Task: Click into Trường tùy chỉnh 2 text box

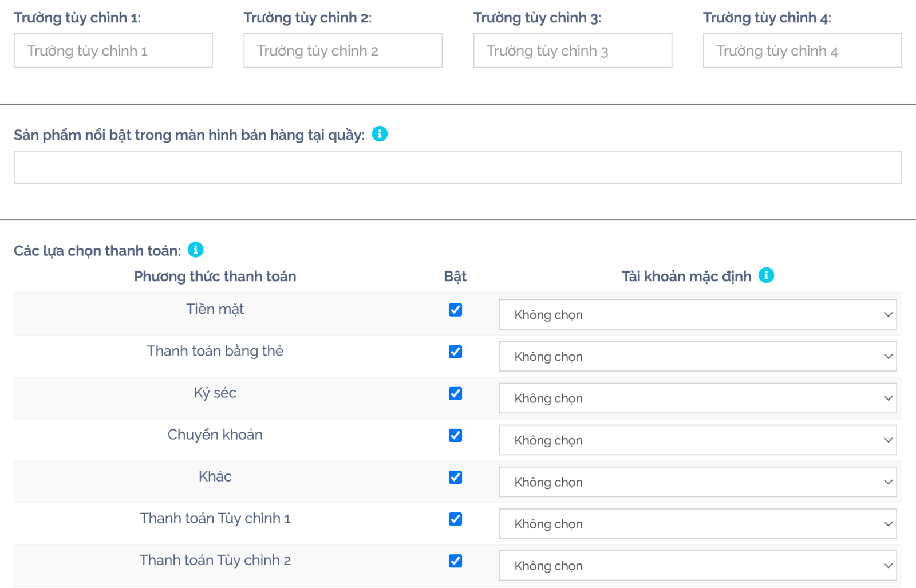Action: coord(343,51)
